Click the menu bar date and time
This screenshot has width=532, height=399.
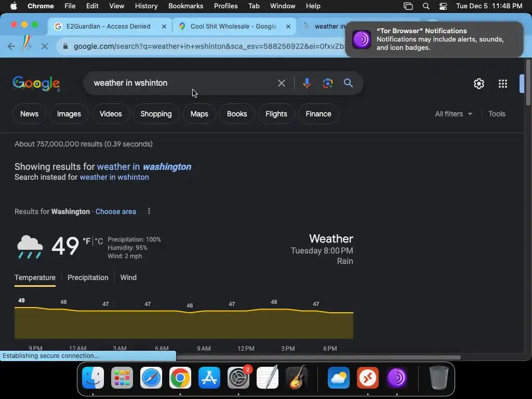[489, 6]
